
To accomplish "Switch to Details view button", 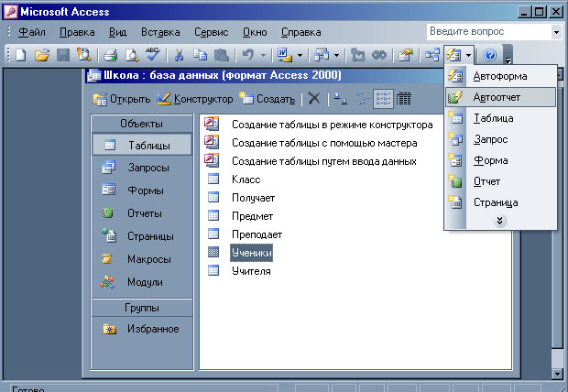I will (x=403, y=99).
